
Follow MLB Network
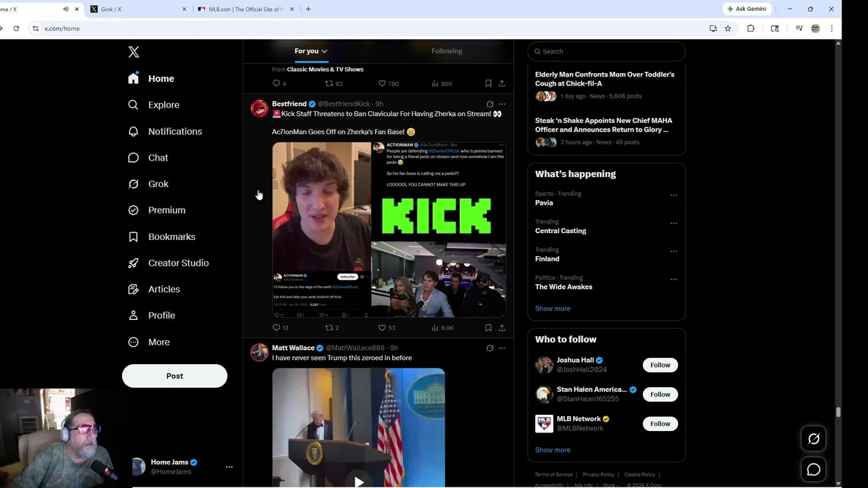tap(660, 424)
